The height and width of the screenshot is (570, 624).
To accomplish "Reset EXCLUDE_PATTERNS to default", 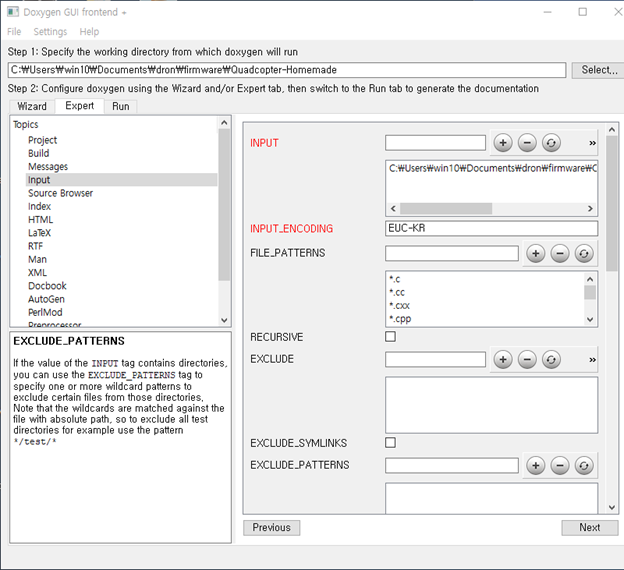I will coord(584,465).
